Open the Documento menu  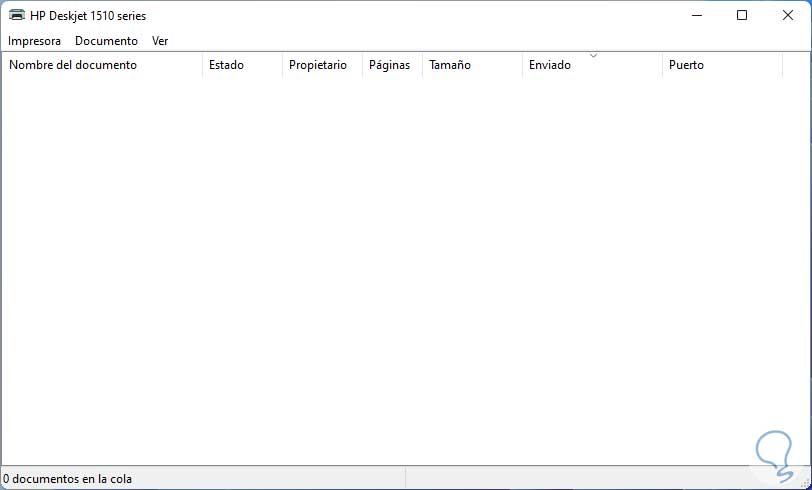106,41
